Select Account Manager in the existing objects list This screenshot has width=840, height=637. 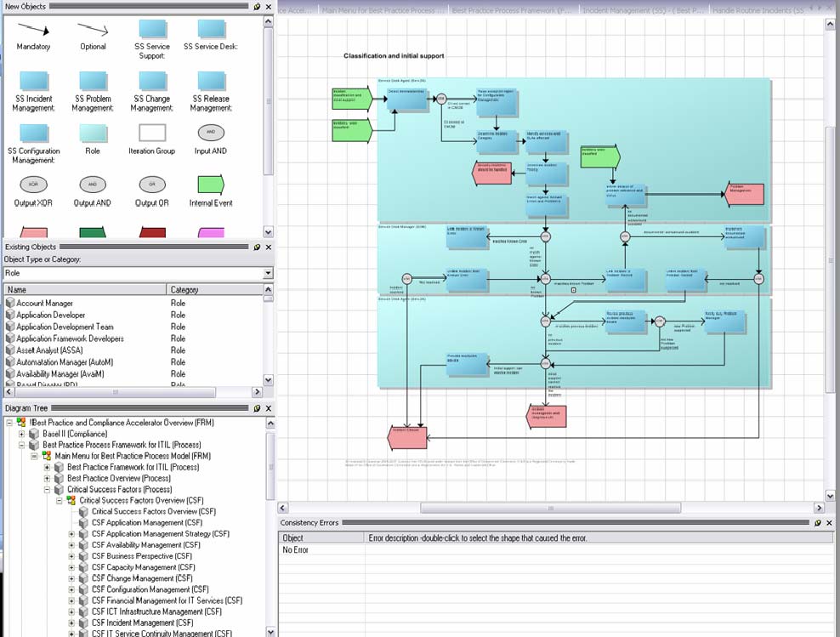44,304
